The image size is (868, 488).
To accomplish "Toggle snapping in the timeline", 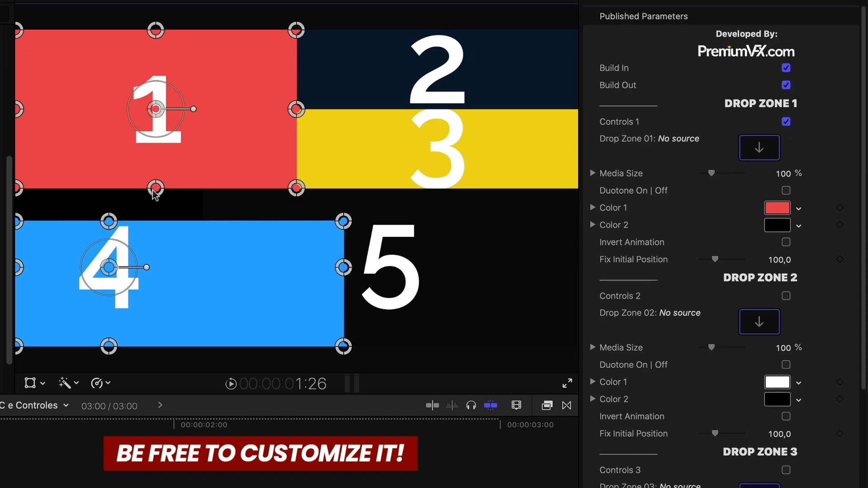I will pos(491,405).
